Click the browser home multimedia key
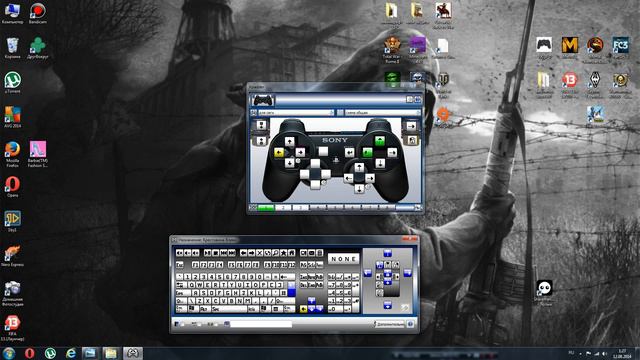The width and height of the screenshot is (640, 360). [291, 253]
